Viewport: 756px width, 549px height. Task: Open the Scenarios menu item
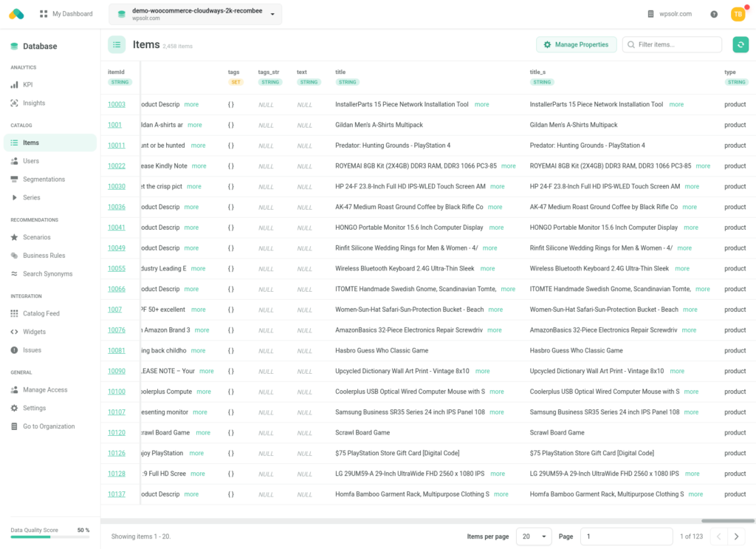(50, 237)
